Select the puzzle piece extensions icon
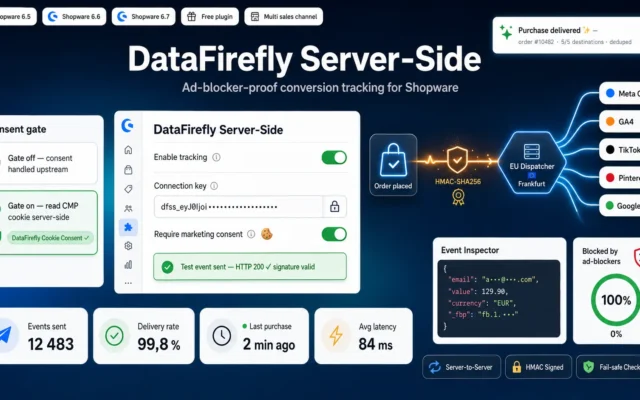This screenshot has width=640, height=400. click(128, 227)
